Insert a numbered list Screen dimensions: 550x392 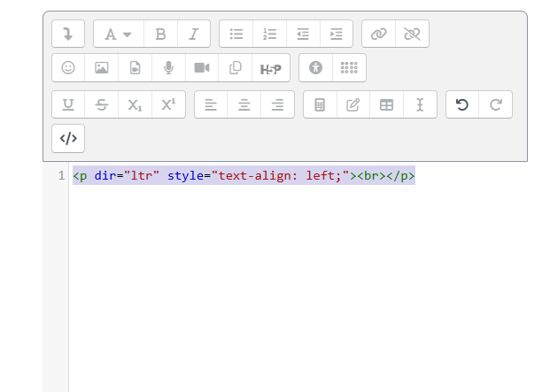270,34
